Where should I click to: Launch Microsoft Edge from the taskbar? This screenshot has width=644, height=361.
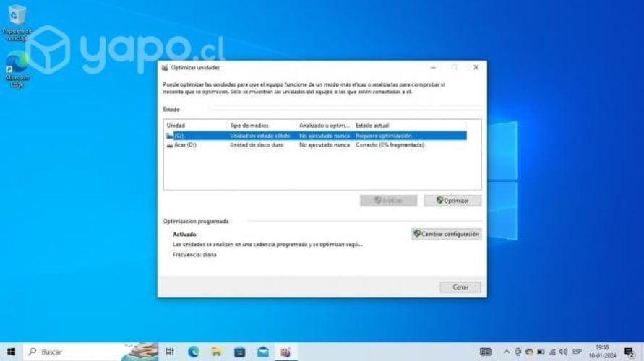[x=194, y=352]
